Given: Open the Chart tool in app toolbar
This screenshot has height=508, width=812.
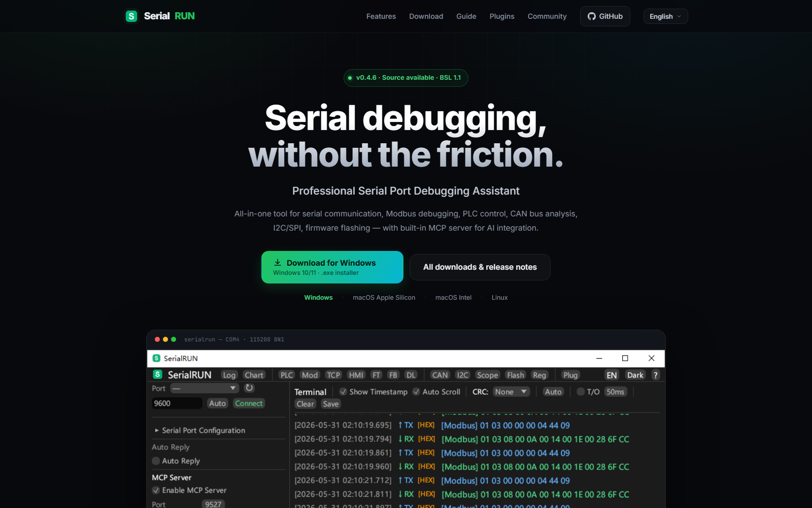Looking at the screenshot, I should tap(254, 375).
